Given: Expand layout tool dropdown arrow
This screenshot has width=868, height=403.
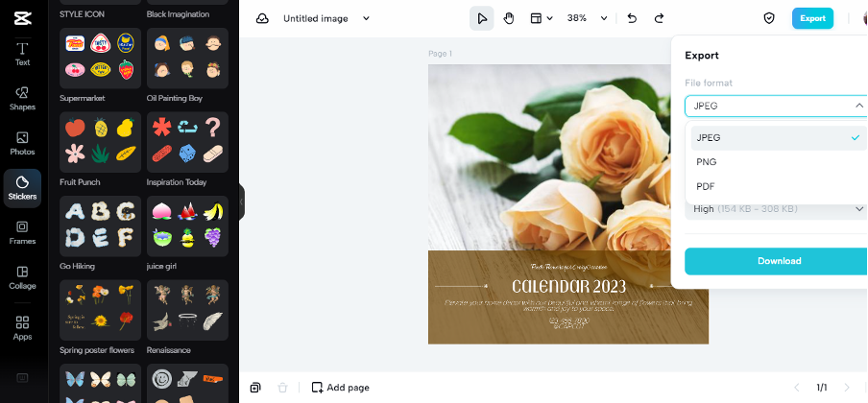Looking at the screenshot, I should tap(549, 19).
